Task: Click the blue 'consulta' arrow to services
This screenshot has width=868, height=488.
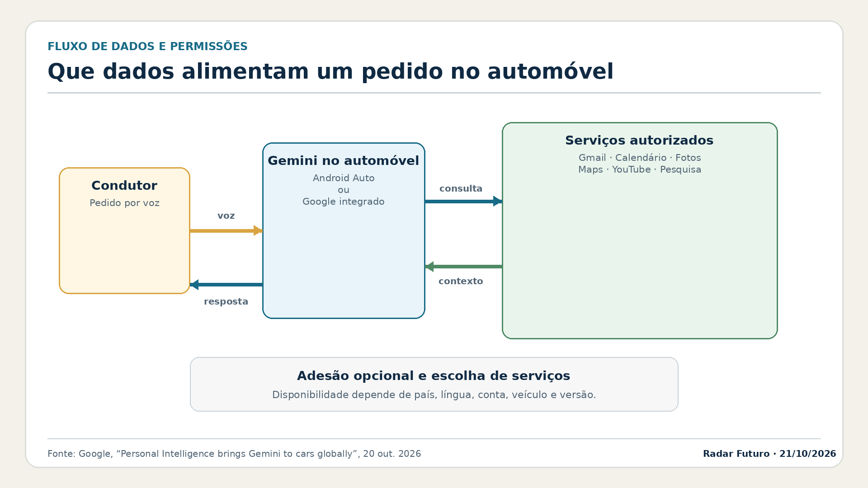Action: [463, 201]
